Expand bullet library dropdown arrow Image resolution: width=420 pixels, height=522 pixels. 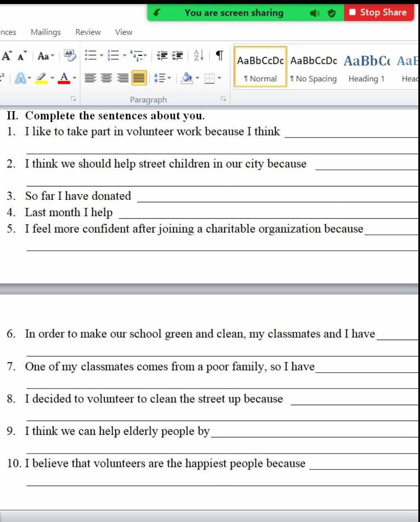coord(101,55)
